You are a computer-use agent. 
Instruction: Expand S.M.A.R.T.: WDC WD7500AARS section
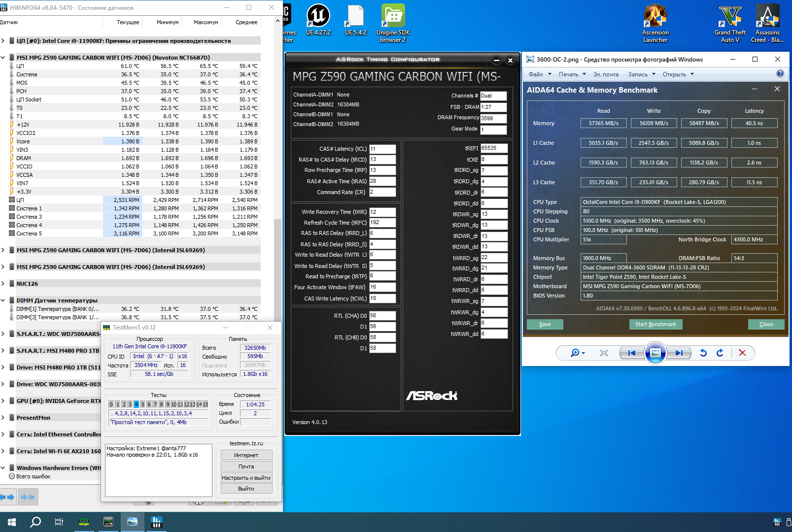3,334
